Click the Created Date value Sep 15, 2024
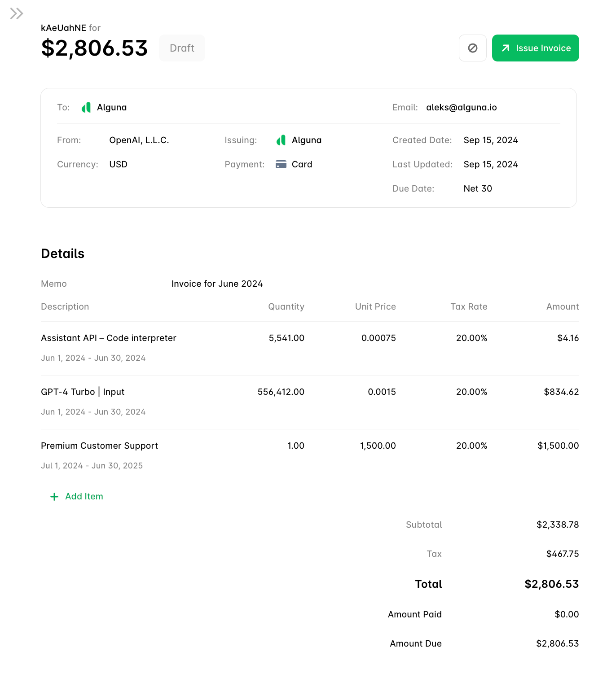Image resolution: width=616 pixels, height=691 pixels. click(x=491, y=140)
